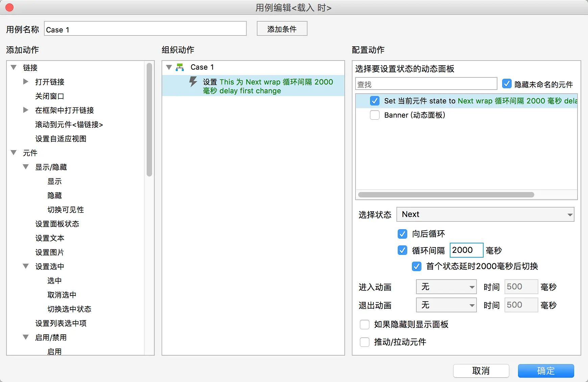Expand the 打开链接 item
This screenshot has width=588, height=382.
[26, 82]
